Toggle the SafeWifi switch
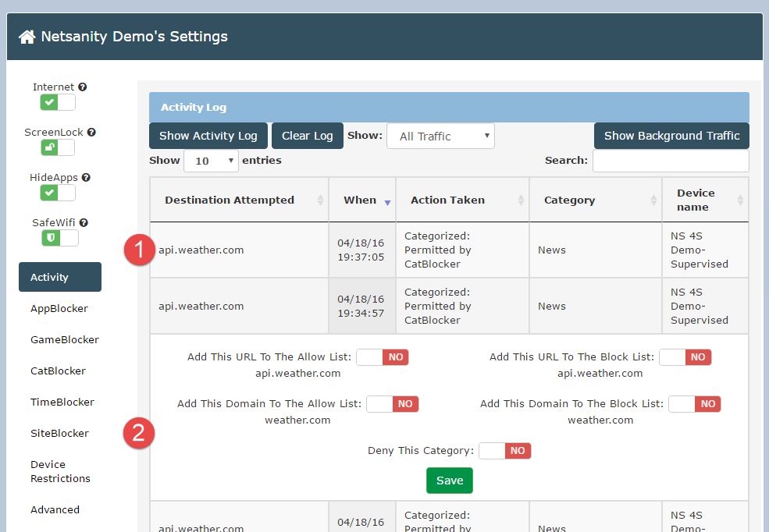Screen dimensions: 769x532 [60, 238]
